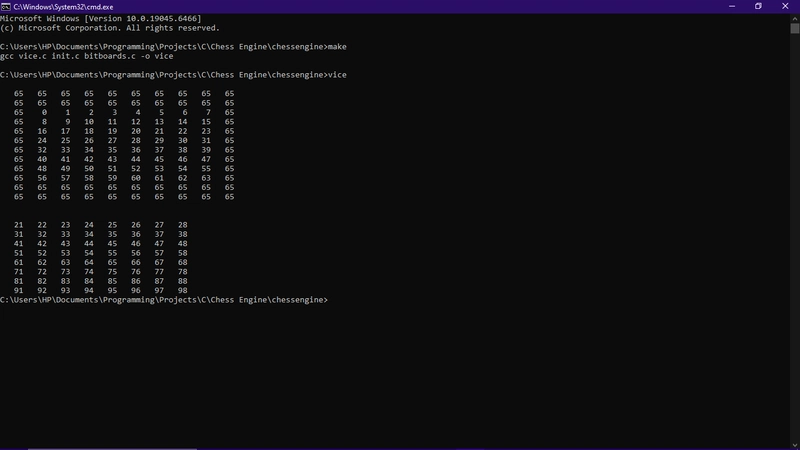Image resolution: width=800 pixels, height=450 pixels.
Task: Click the number 60 in the first grid
Action: (x=136, y=178)
